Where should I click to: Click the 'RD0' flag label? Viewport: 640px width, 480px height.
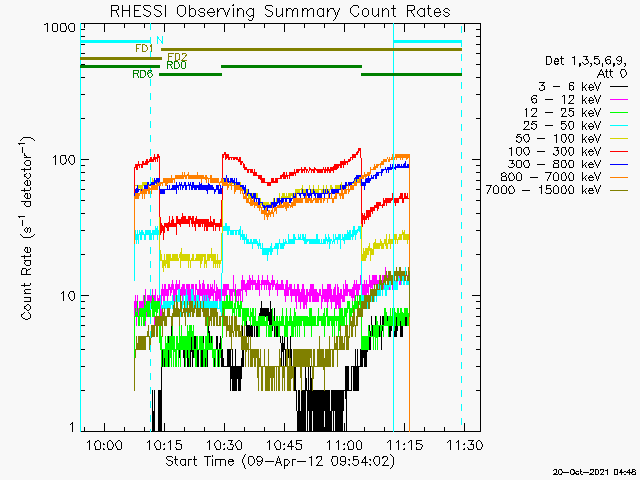coord(176,65)
